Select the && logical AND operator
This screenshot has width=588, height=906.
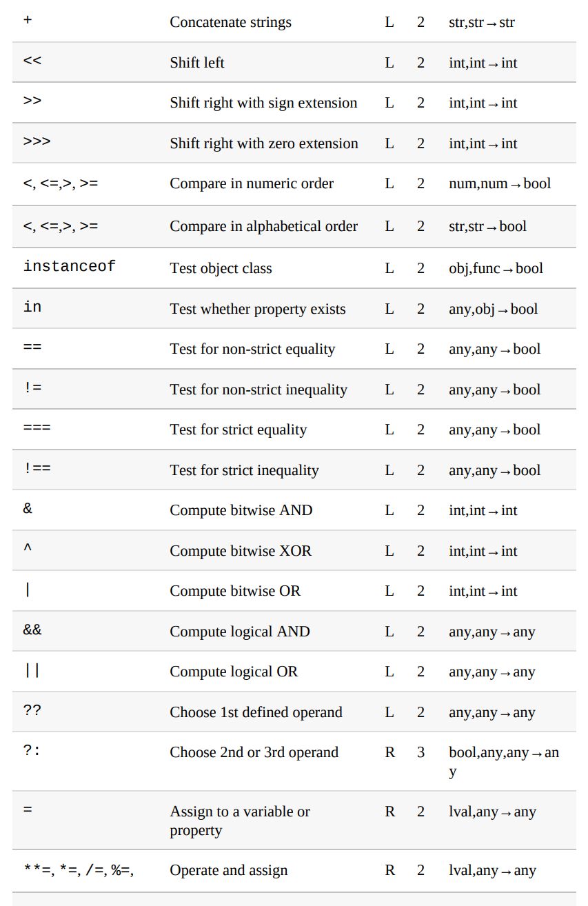[32, 630]
